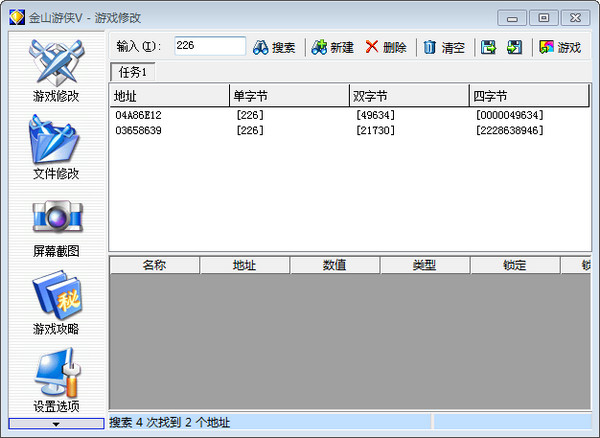Open the 文件修改 folder sidebar icon

(x=54, y=140)
